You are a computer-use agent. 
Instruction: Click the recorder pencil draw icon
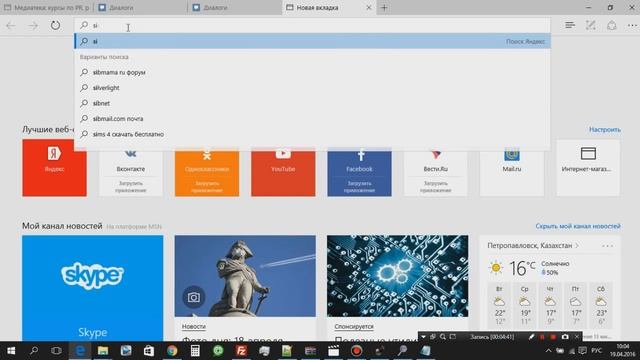(x=531, y=337)
